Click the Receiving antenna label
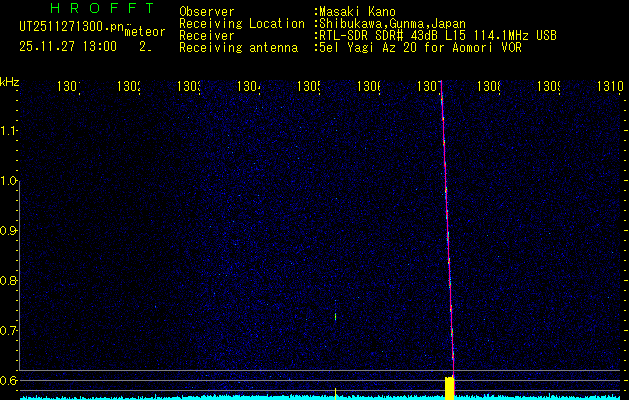Viewport: 629px width, 400px height. tap(237, 47)
